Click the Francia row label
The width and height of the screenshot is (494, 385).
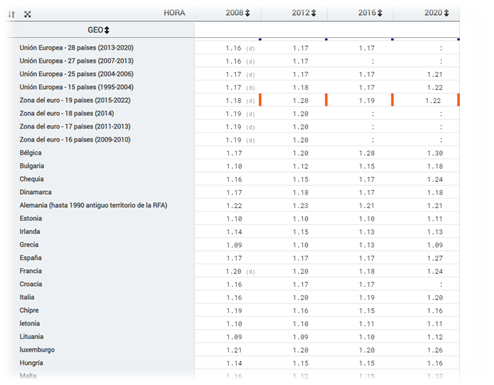pyautogui.click(x=31, y=271)
